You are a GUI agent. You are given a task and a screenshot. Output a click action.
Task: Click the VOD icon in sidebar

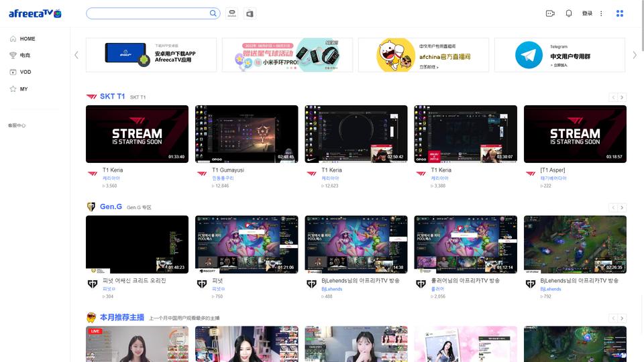[13, 72]
